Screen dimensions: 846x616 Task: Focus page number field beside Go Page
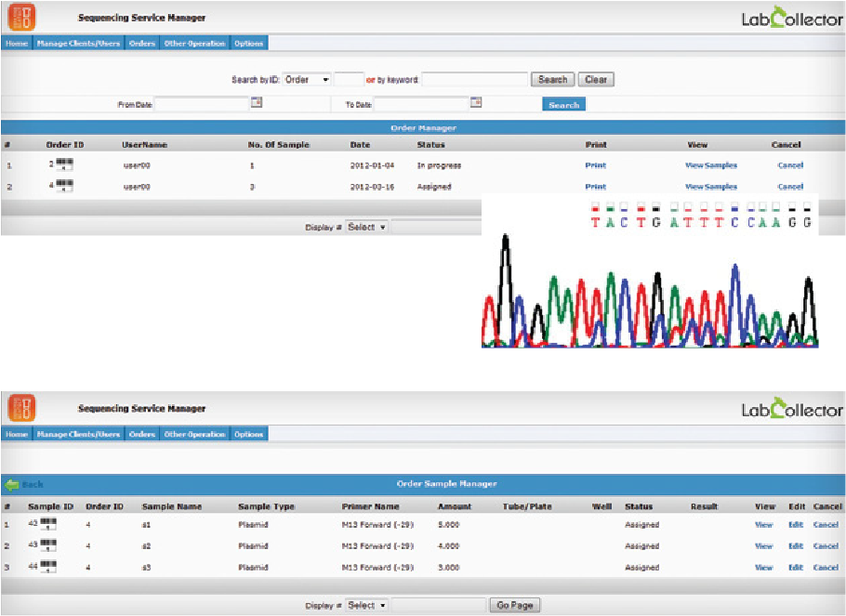(x=438, y=605)
